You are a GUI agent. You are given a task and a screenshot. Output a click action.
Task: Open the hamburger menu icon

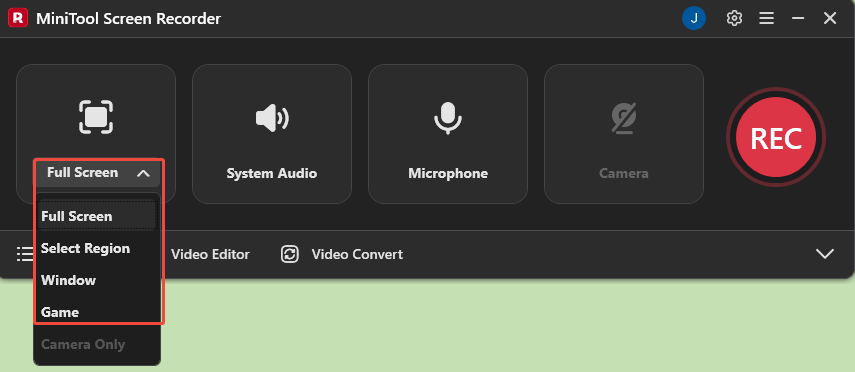(767, 19)
